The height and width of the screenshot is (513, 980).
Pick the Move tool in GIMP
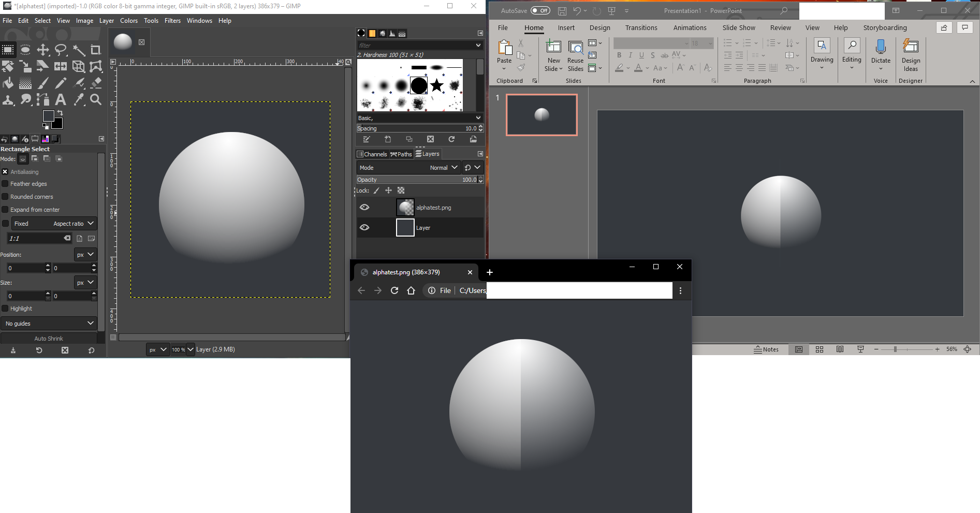coord(43,50)
